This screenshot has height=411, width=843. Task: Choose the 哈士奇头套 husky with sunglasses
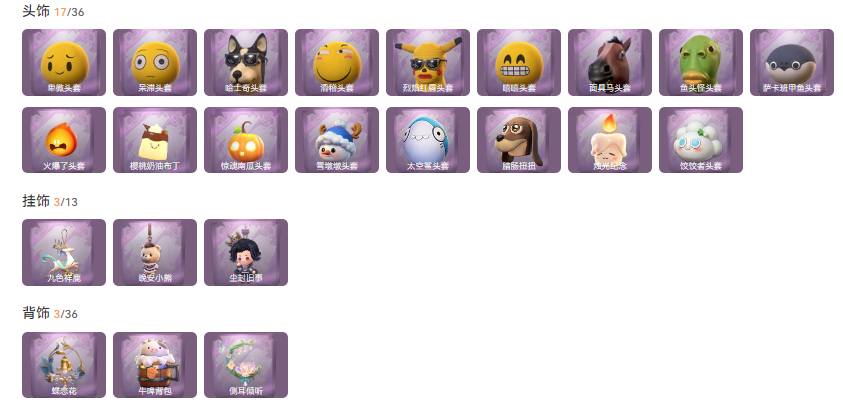246,62
